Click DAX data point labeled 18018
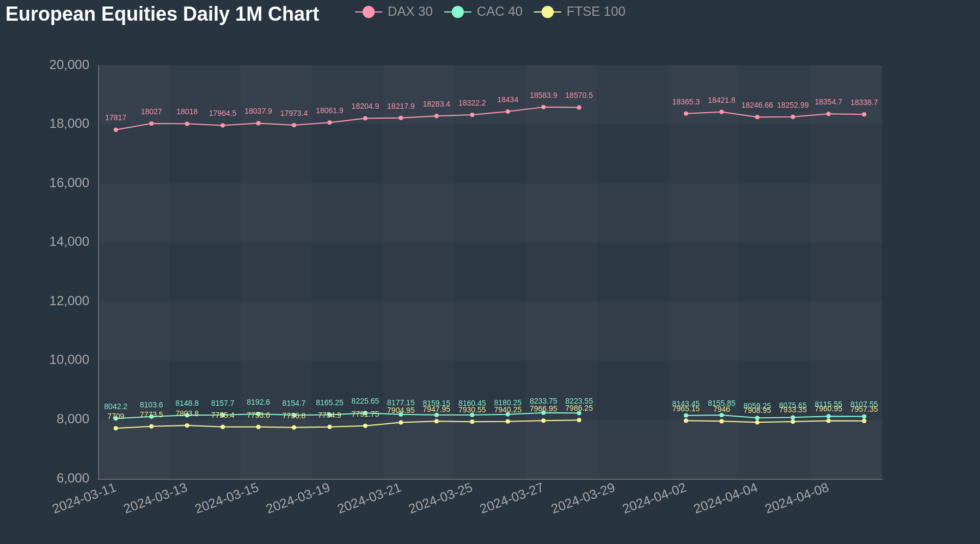Viewport: 980px width, 544px height. 187,124
